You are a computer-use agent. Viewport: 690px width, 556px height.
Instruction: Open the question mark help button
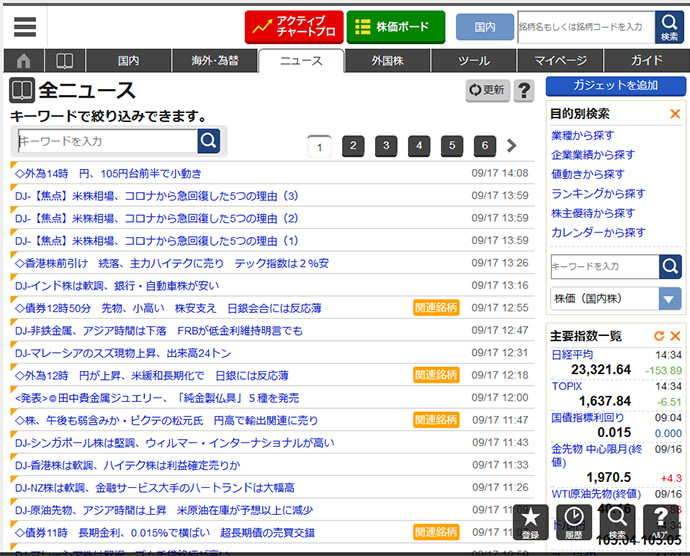click(524, 90)
